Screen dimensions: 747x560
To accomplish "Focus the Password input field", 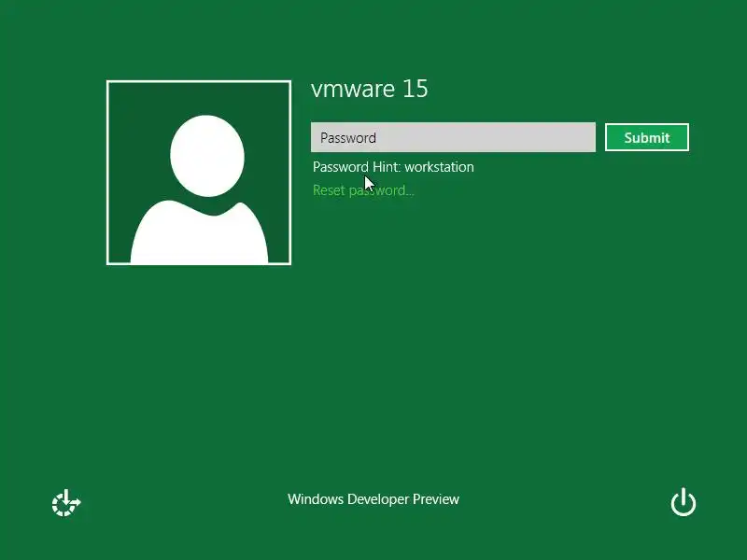I will coord(453,137).
